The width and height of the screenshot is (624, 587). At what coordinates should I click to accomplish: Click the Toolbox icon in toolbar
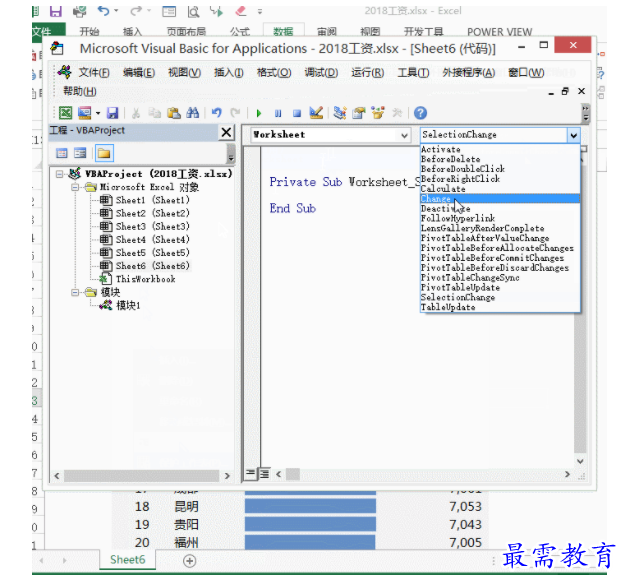coord(397,113)
